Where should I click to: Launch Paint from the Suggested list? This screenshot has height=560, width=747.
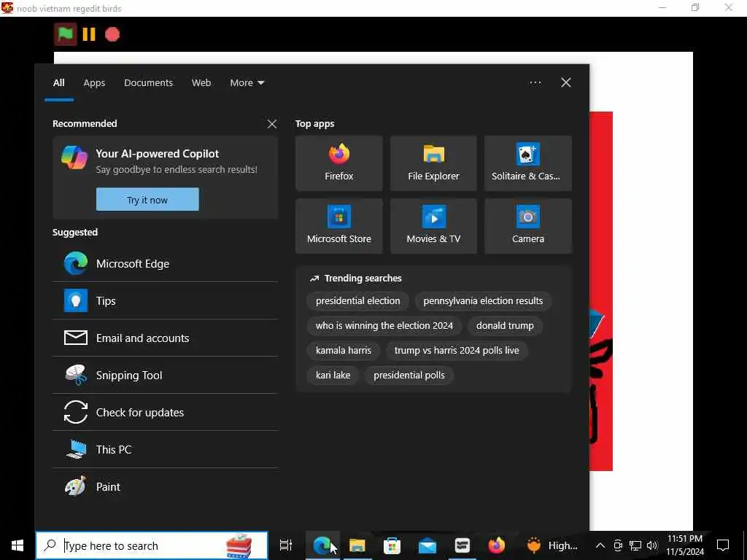tap(165, 486)
